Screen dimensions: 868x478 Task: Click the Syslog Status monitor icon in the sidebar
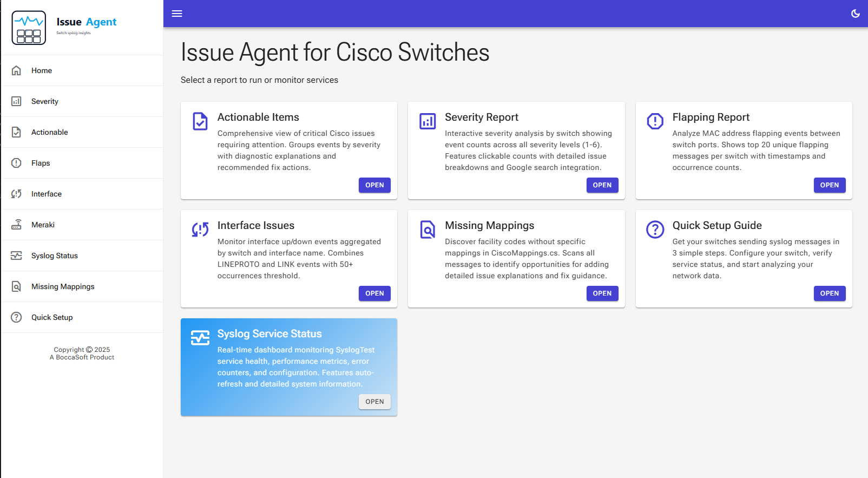coord(16,256)
